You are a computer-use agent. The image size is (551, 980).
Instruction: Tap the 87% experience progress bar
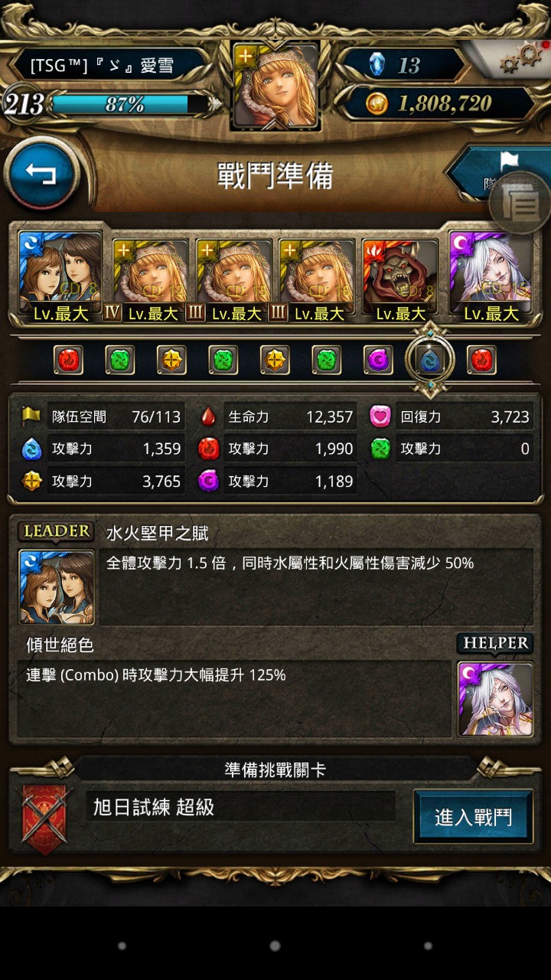pyautogui.click(x=130, y=104)
